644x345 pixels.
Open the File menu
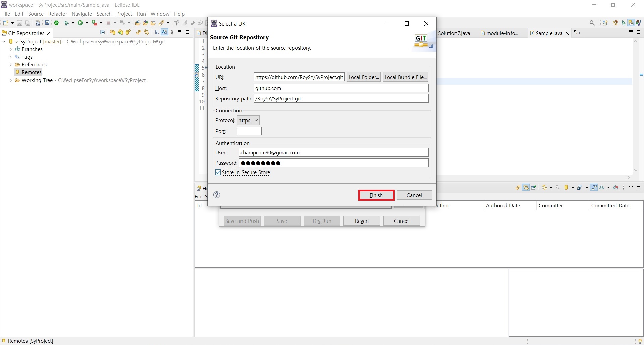click(x=6, y=14)
